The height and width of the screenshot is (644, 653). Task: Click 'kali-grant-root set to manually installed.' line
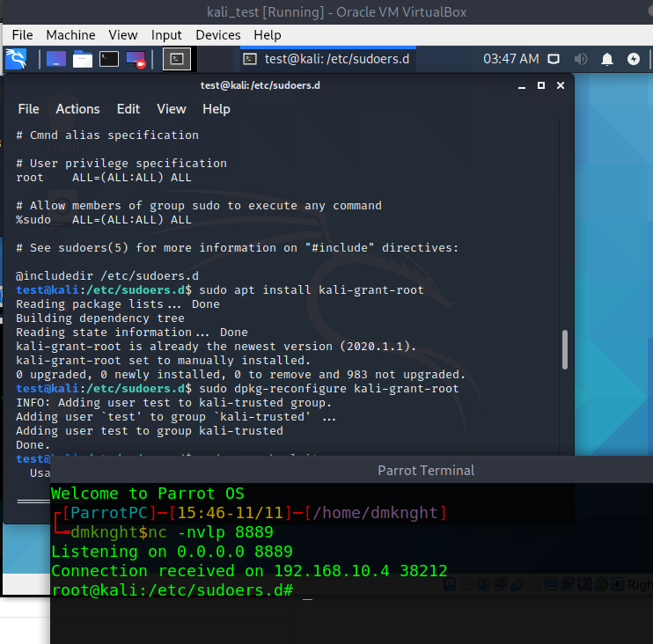coord(164,360)
